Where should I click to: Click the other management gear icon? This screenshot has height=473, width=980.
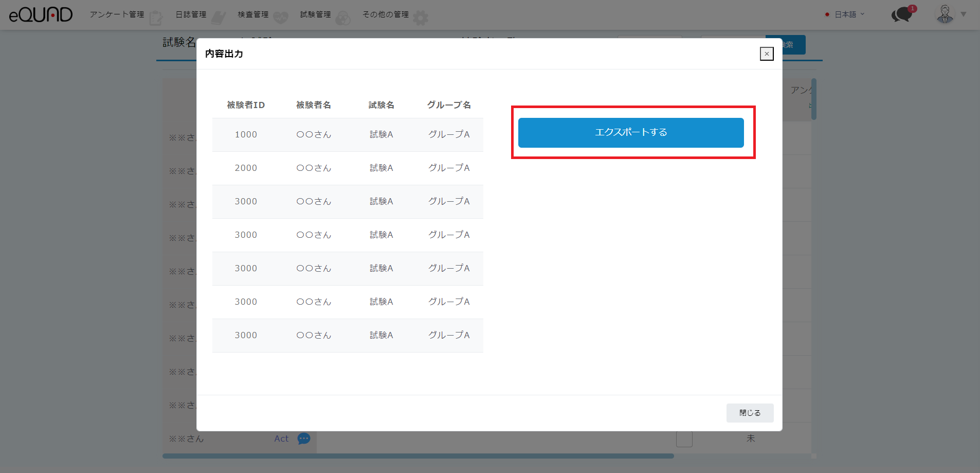(x=421, y=19)
